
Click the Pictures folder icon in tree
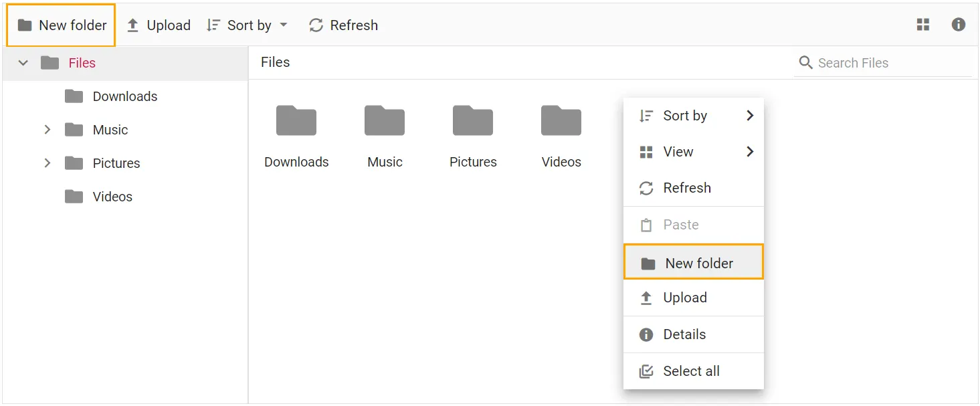point(74,163)
